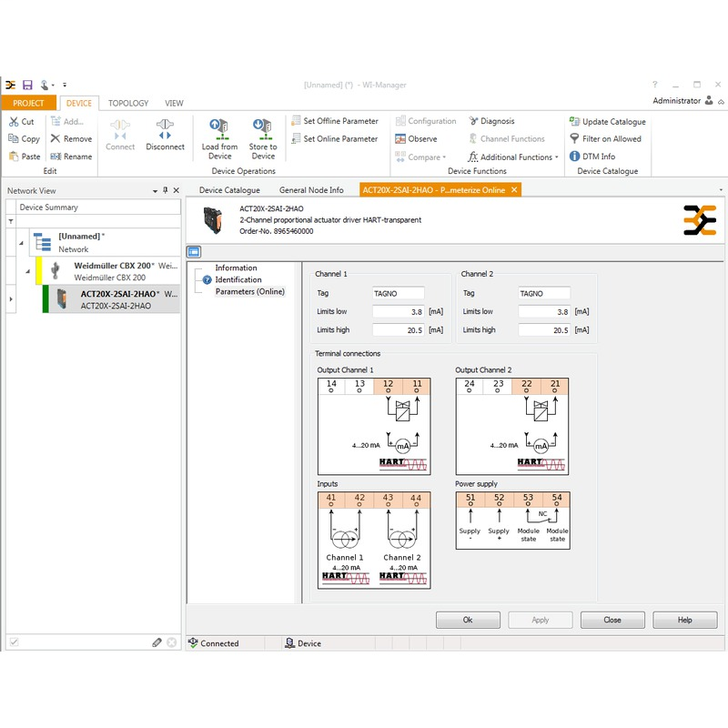The image size is (728, 728).
Task: Click the Channel 2 Tag field
Action: coord(544,293)
